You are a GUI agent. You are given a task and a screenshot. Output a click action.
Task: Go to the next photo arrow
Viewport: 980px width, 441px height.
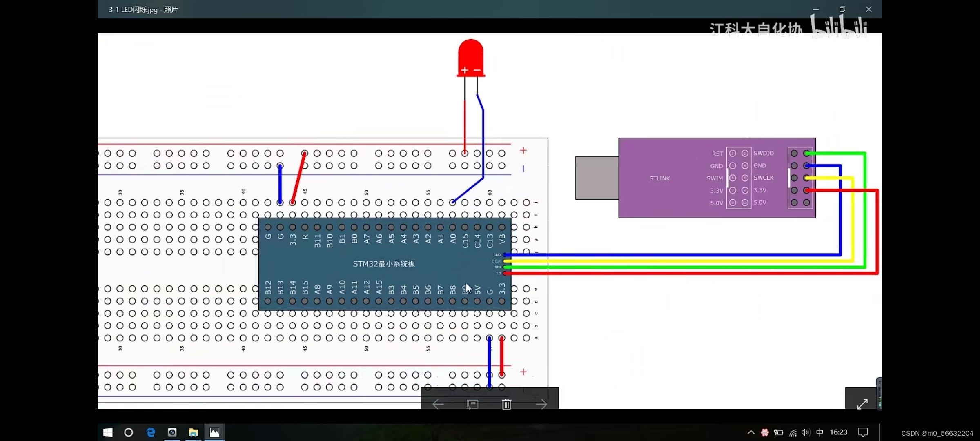coord(541,404)
